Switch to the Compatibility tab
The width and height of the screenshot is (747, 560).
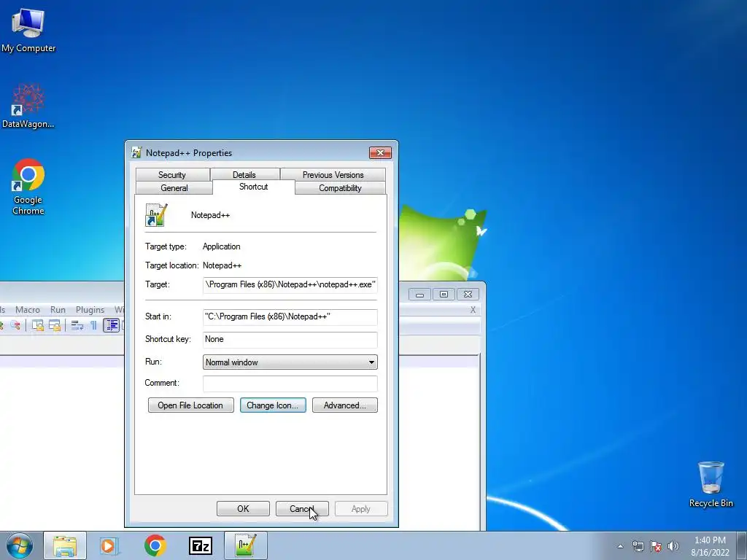340,188
